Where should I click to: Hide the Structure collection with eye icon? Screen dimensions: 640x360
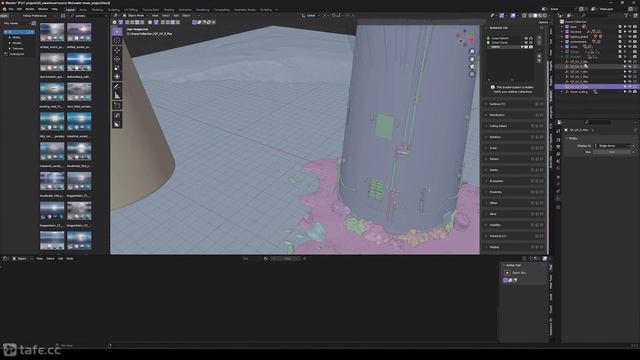(630, 31)
